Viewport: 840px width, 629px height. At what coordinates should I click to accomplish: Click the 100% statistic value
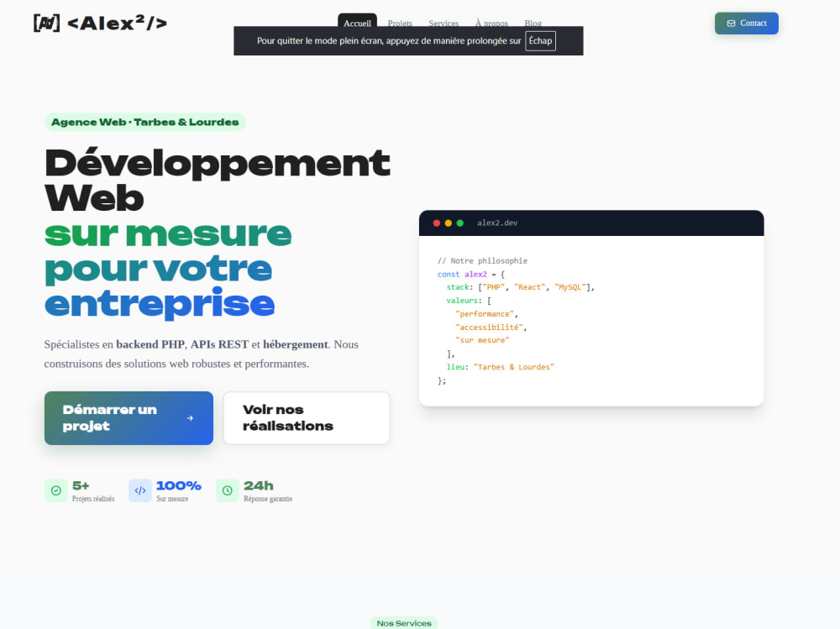tap(179, 485)
